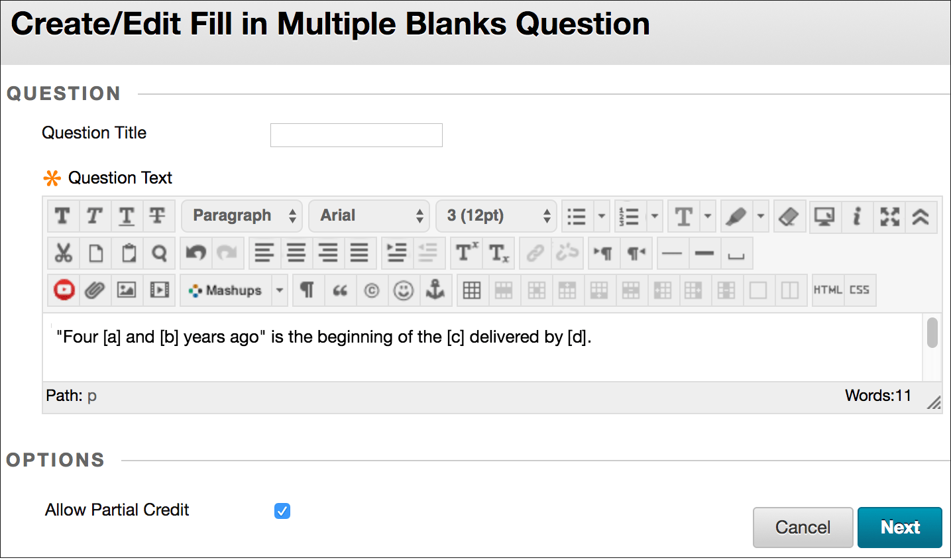The width and height of the screenshot is (951, 560).
Task: Cut text using the scissors icon
Action: (63, 252)
